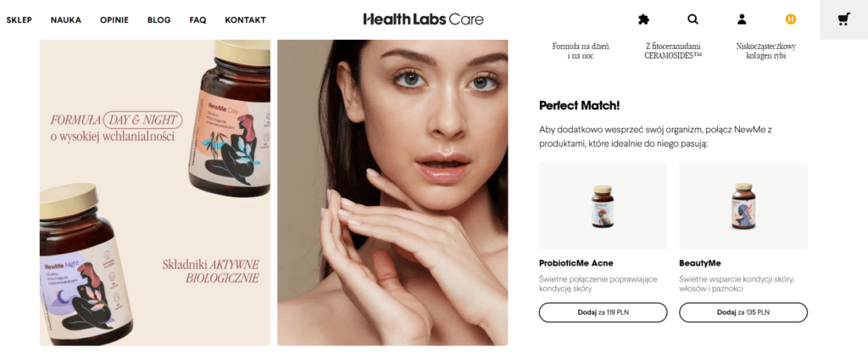Open ProbioticMe Acne product thumbnail

click(603, 205)
